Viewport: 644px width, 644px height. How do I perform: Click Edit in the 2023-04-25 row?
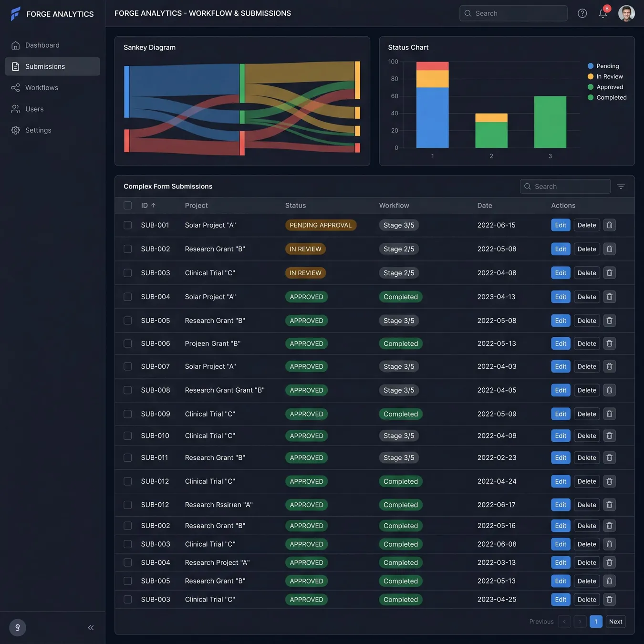coord(561,600)
